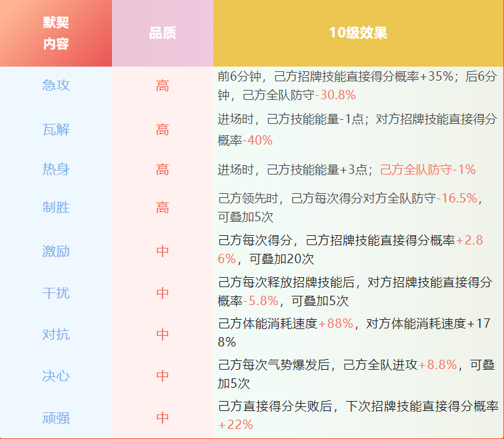Image resolution: width=504 pixels, height=439 pixels.
Task: Click the 高 quality cell for 急攻
Action: coord(163,85)
